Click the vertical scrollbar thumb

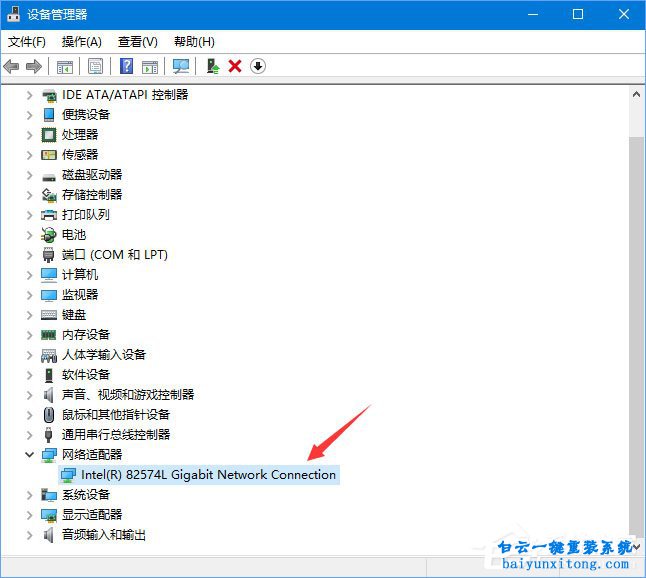(x=637, y=336)
